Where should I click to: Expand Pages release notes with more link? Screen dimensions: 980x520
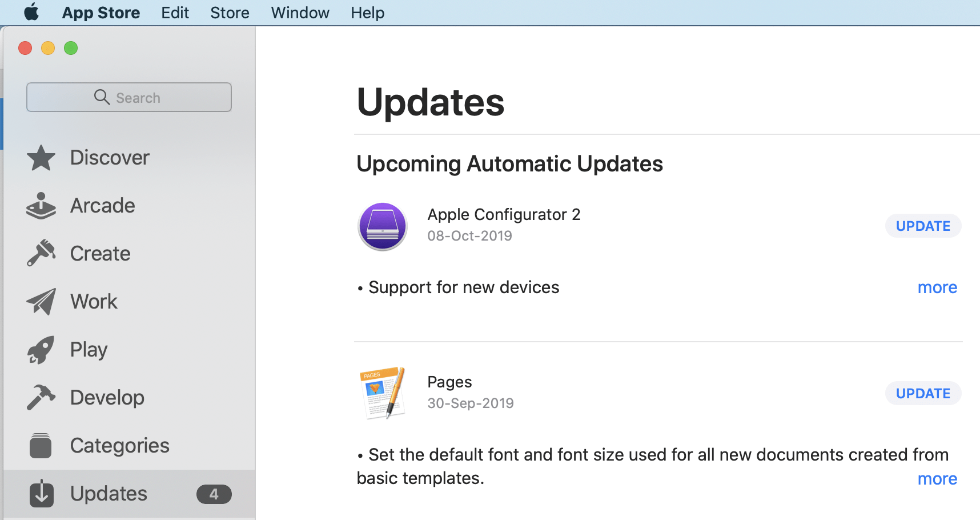coord(937,479)
